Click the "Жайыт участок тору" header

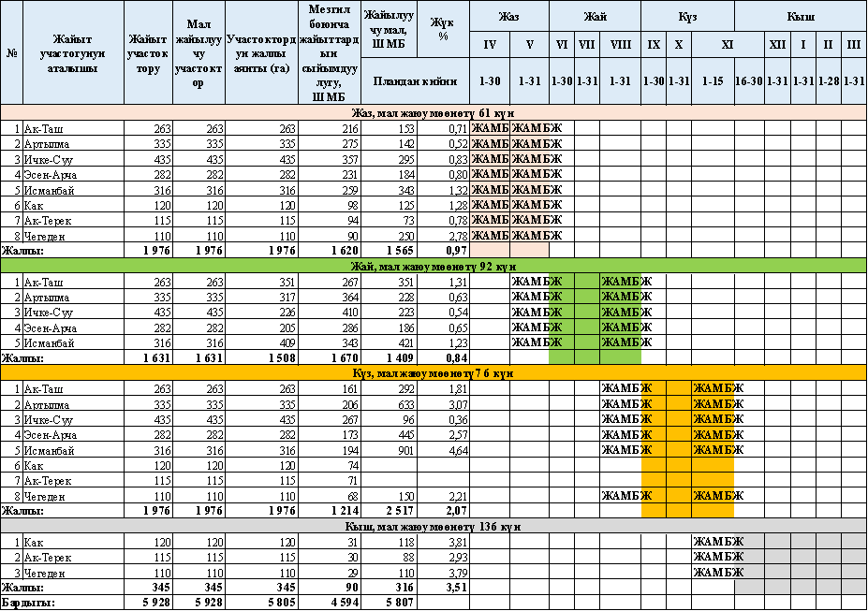148,53
